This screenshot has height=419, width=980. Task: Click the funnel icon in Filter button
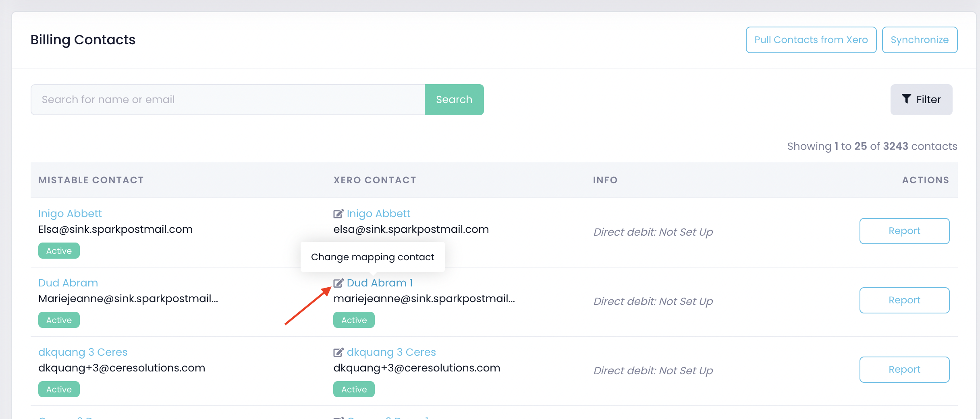click(906, 99)
